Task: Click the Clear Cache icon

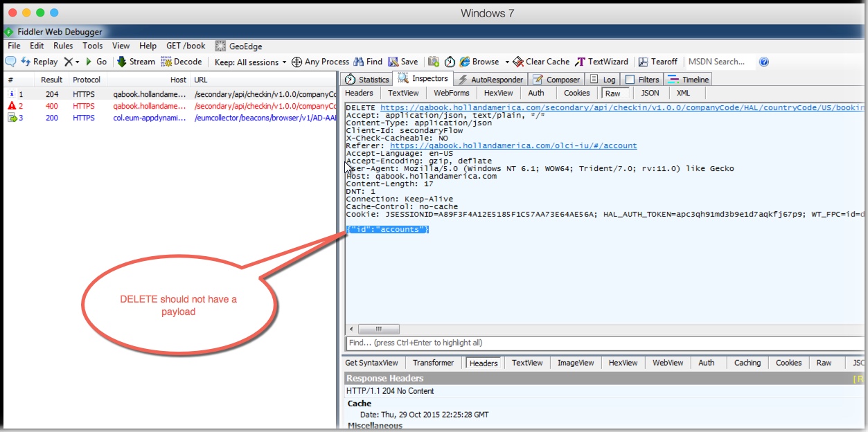Action: pos(518,62)
